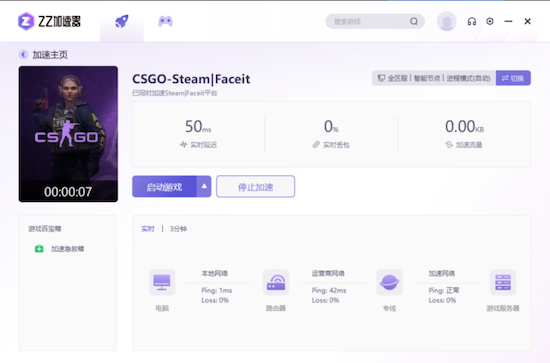Click the magnifier search icon
The width and height of the screenshot is (550, 363).
[x=414, y=21]
